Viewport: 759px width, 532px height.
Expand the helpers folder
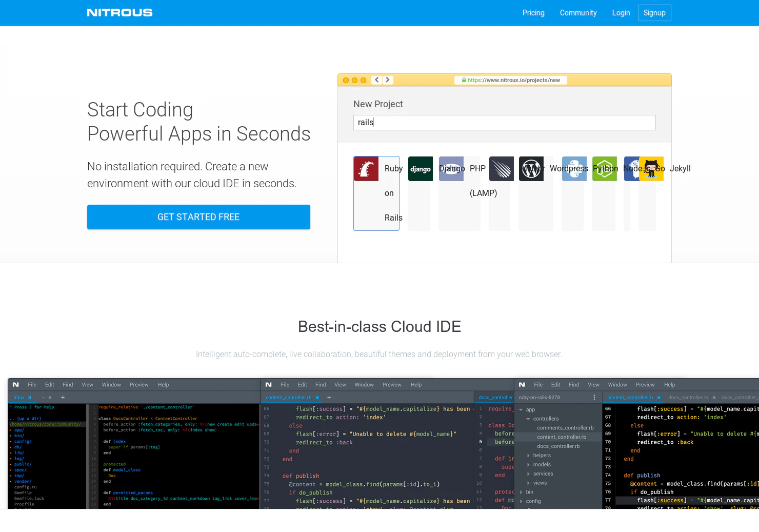pos(528,456)
